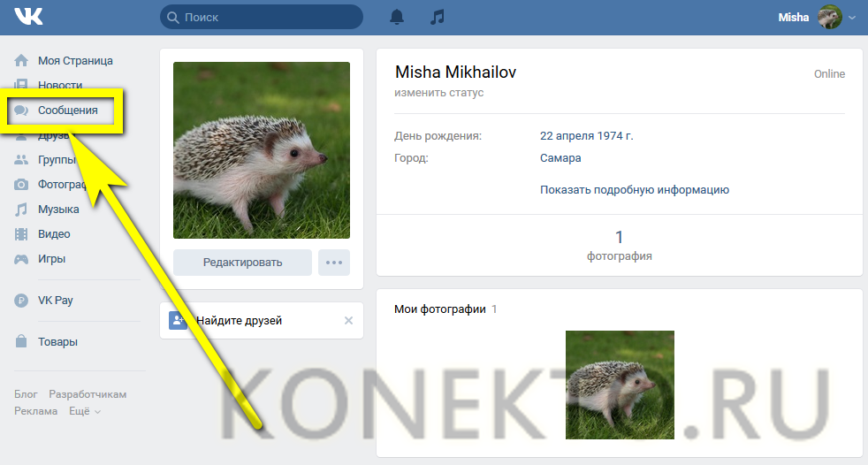The height and width of the screenshot is (465, 868).
Task: Dismiss the Найдите друзей block
Action: [348, 321]
